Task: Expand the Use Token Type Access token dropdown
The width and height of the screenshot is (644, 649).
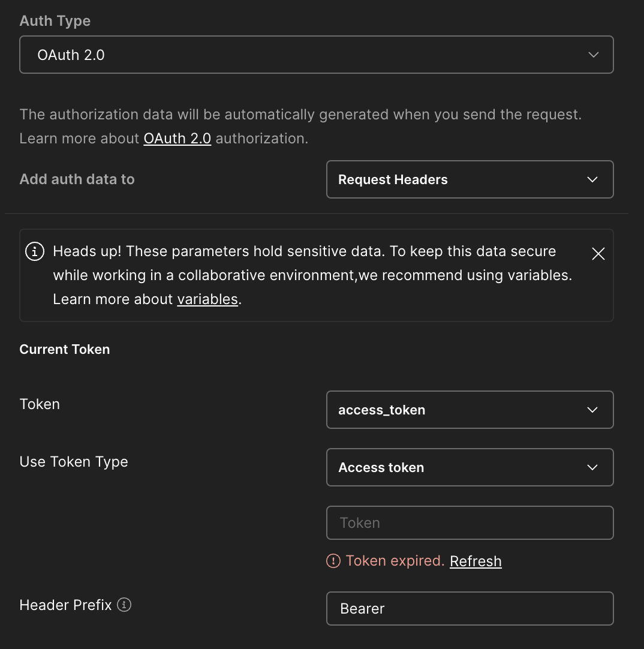Action: pos(469,467)
